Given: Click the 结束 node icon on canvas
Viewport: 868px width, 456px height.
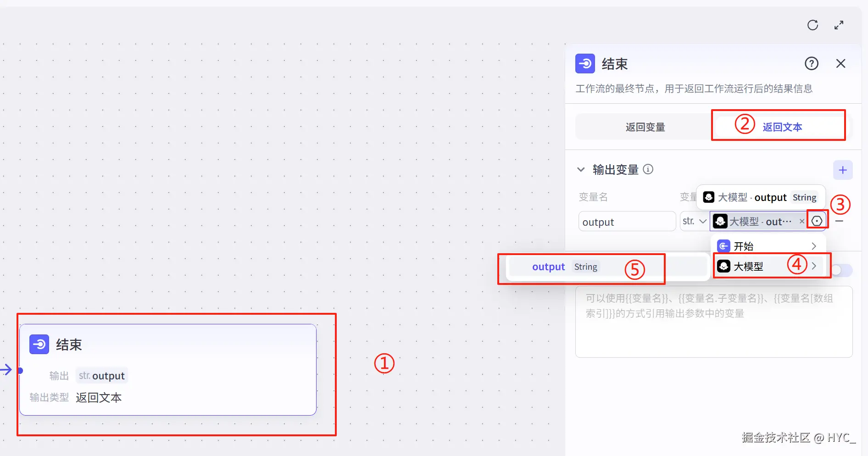Looking at the screenshot, I should 39,344.
